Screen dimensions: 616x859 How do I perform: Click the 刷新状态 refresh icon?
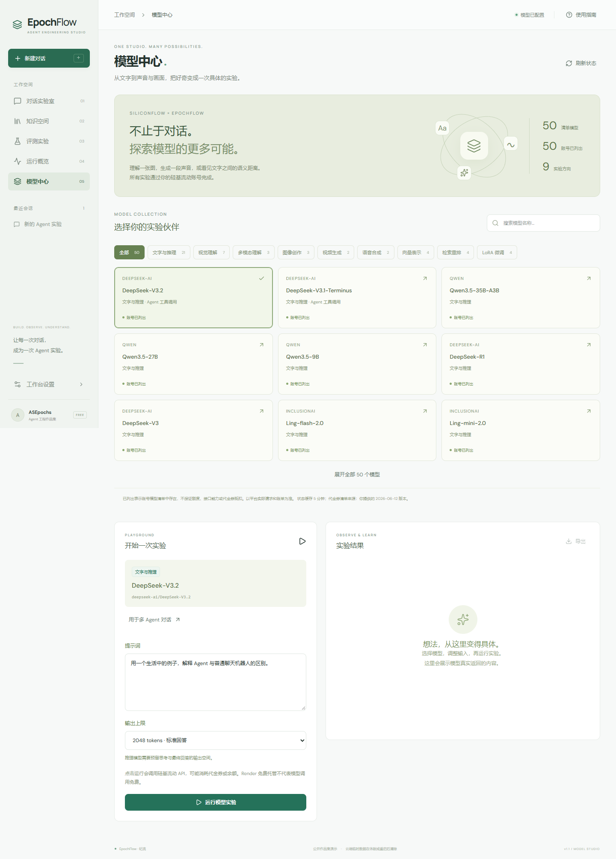tap(569, 63)
